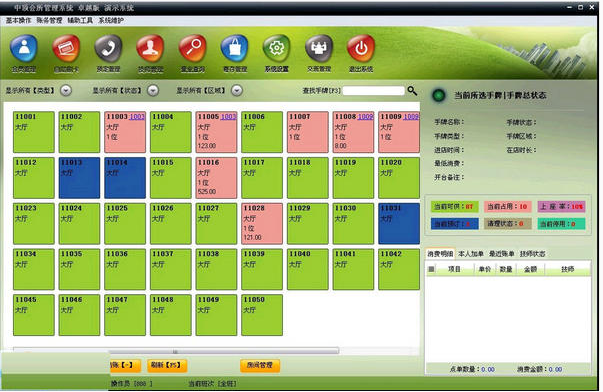Click the 技师 column header
Image resolution: width=603 pixels, height=392 pixels.
568,269
